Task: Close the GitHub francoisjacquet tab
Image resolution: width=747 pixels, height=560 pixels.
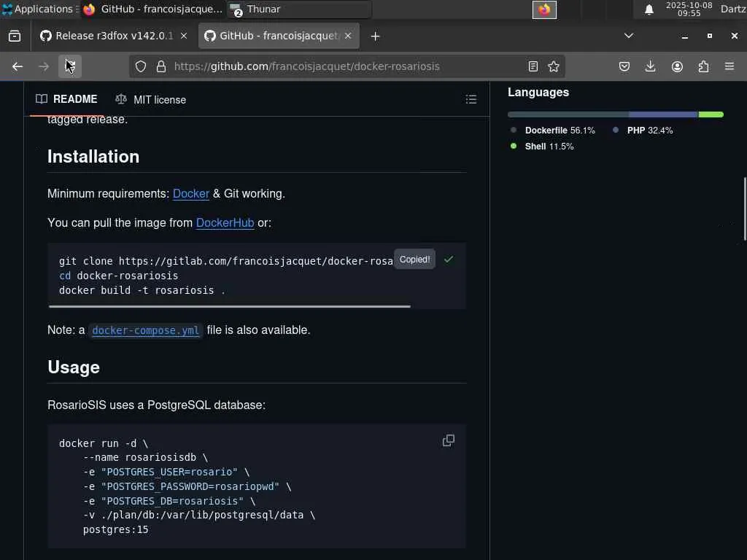Action: coord(348,36)
